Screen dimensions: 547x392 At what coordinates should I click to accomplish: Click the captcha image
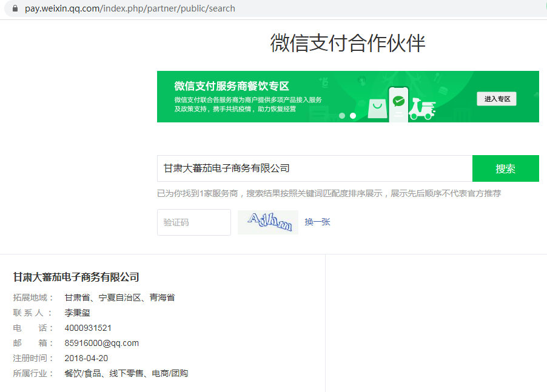click(x=268, y=222)
